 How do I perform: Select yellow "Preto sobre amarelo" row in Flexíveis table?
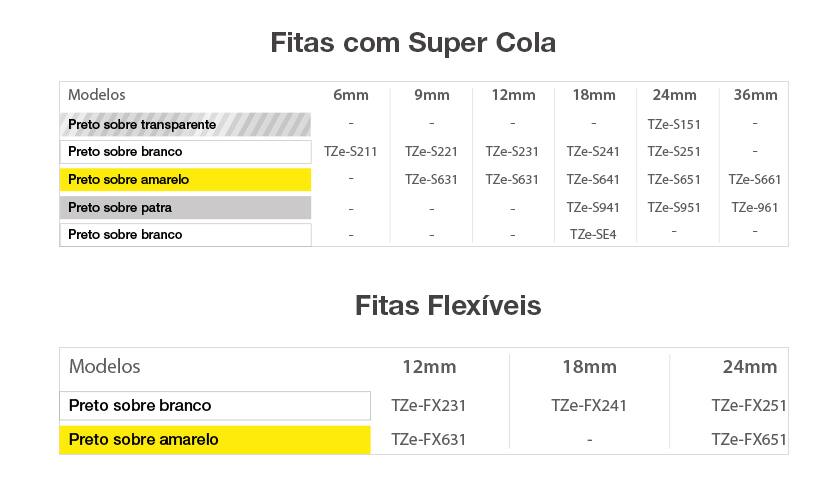[x=215, y=439]
